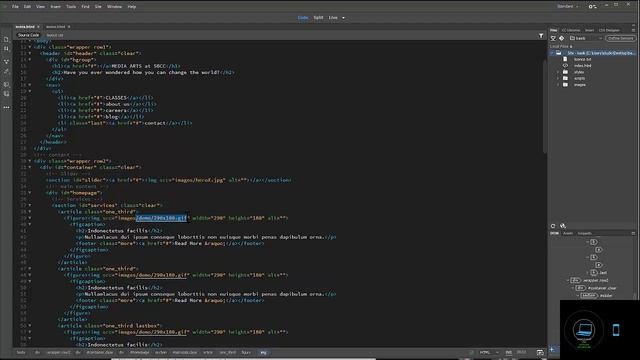Open the Site menu
The height and width of the screenshot is (360, 640).
98,7
